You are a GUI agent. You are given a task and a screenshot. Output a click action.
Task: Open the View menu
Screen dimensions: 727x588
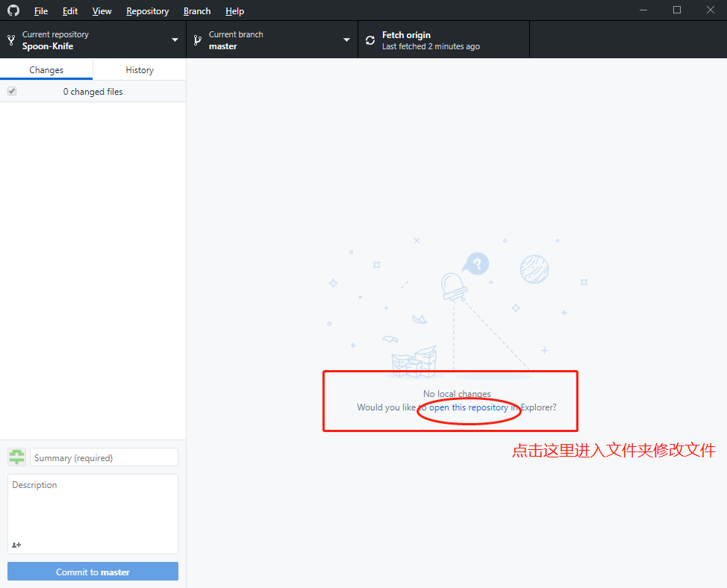[x=102, y=10]
